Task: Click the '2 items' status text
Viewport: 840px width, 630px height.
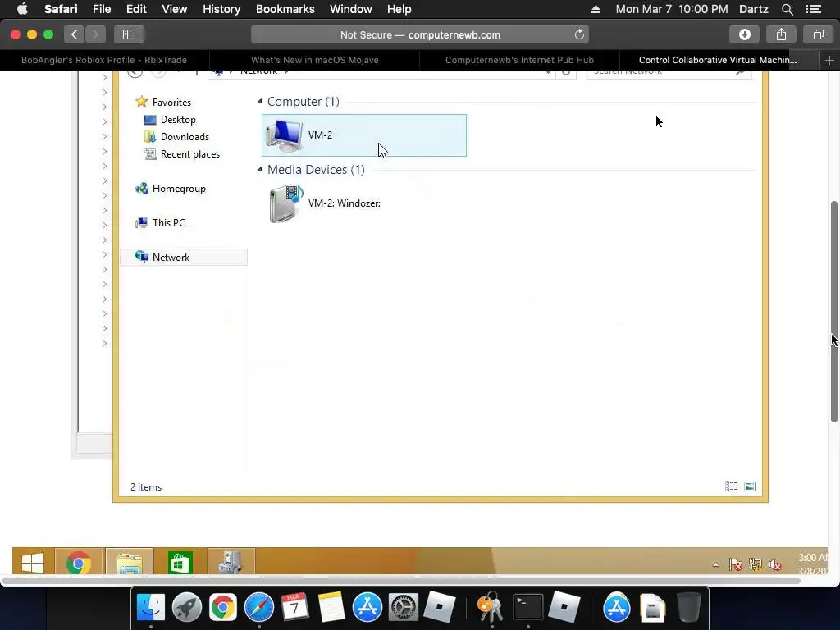Action: pyautogui.click(x=146, y=487)
